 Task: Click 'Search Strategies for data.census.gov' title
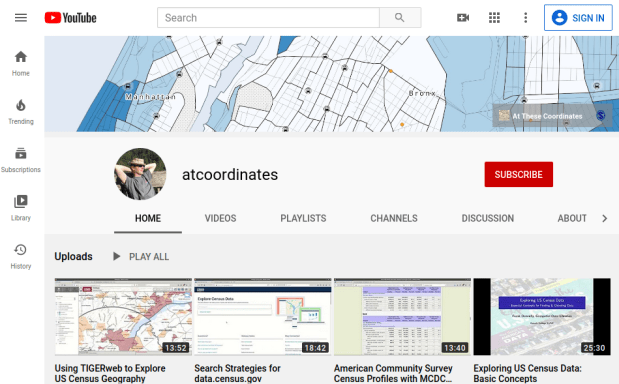[x=237, y=373]
